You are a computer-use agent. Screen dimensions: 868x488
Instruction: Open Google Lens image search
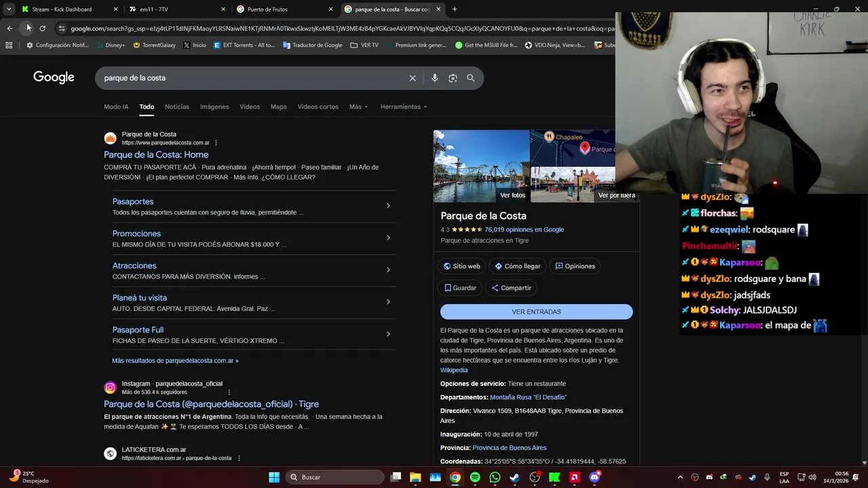(453, 78)
